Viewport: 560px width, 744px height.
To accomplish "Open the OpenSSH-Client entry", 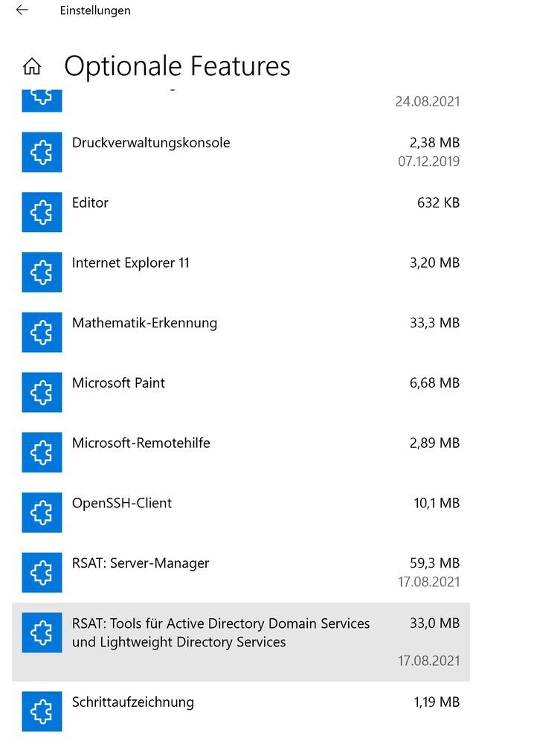I will 122,503.
